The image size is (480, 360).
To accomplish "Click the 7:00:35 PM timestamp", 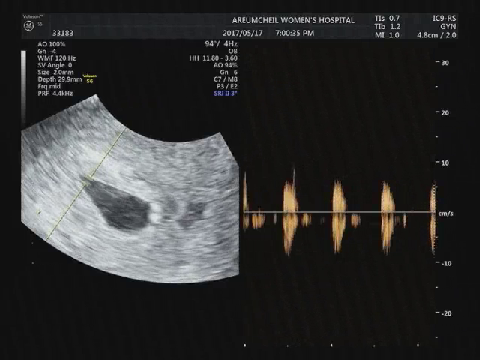I will tap(295, 33).
